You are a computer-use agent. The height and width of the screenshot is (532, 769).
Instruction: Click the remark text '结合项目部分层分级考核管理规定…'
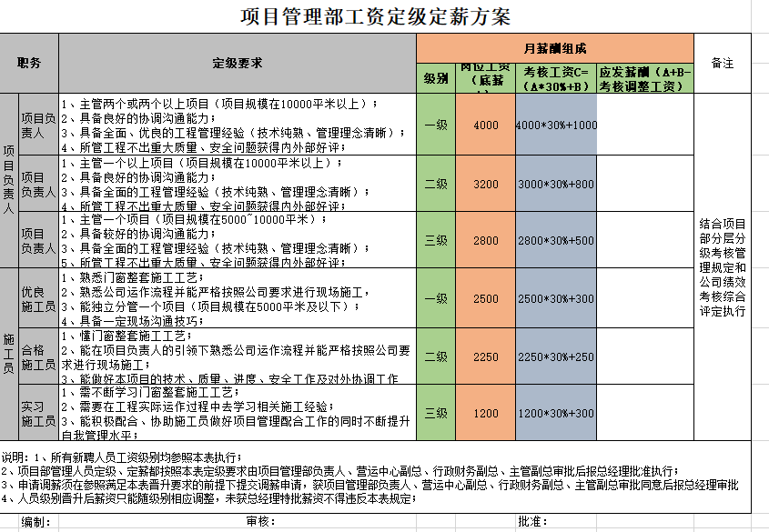(x=723, y=267)
